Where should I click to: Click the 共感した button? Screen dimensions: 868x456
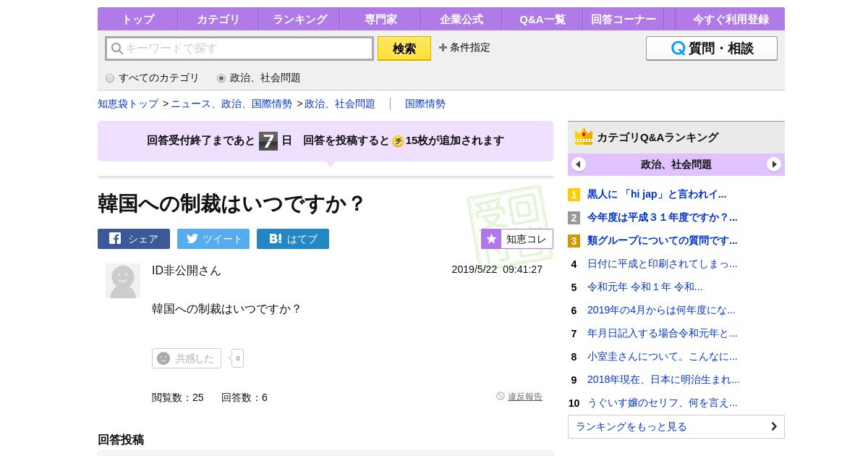tap(187, 358)
